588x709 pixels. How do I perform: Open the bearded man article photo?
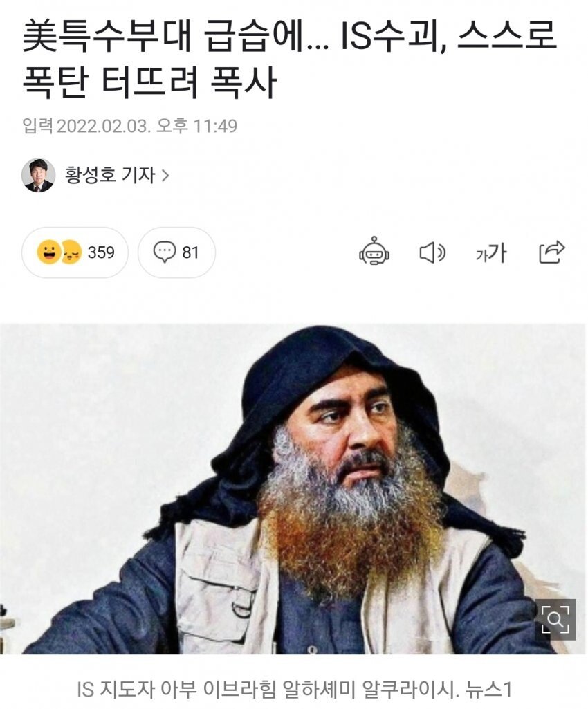point(293,489)
